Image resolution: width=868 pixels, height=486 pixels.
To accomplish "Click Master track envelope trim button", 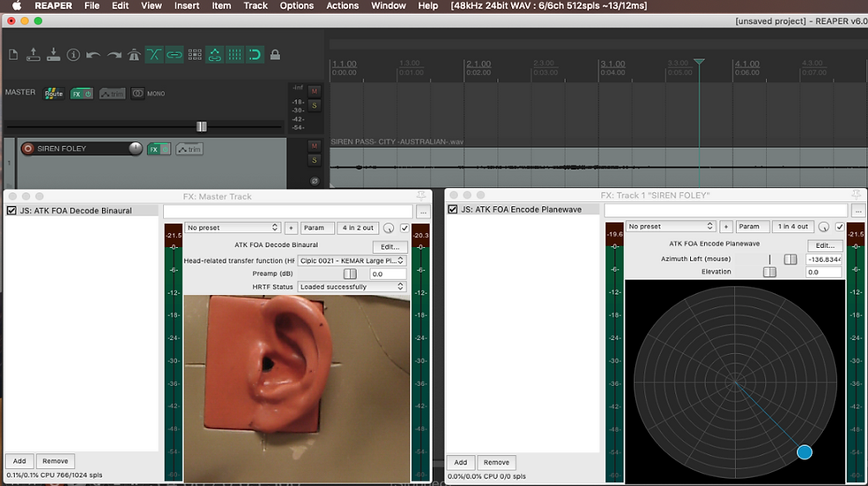I will click(112, 94).
